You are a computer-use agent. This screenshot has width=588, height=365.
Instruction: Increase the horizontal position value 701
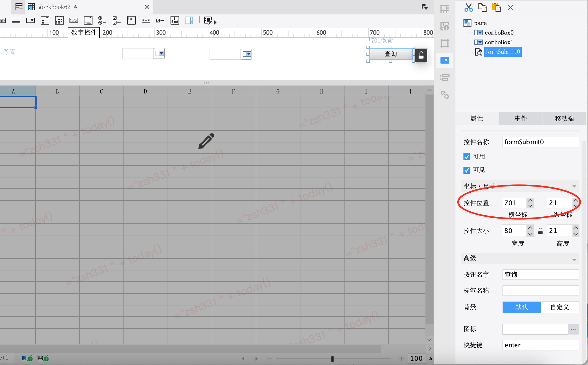pos(530,200)
